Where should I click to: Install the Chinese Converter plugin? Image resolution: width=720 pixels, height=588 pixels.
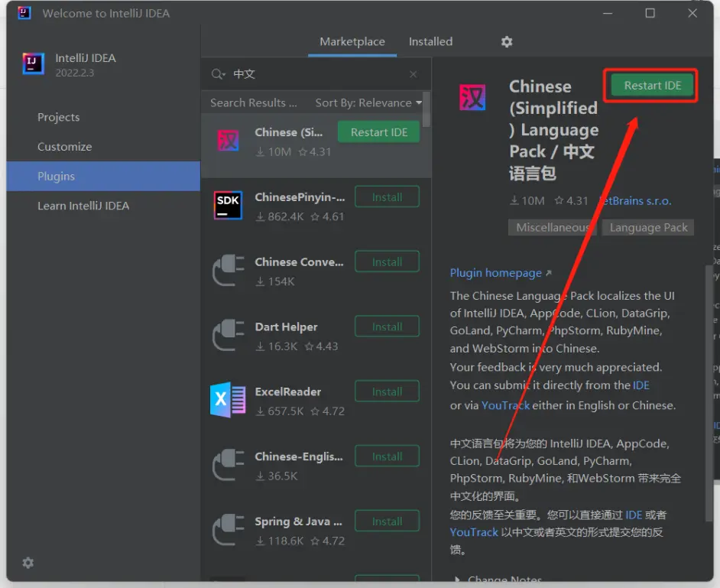click(387, 262)
